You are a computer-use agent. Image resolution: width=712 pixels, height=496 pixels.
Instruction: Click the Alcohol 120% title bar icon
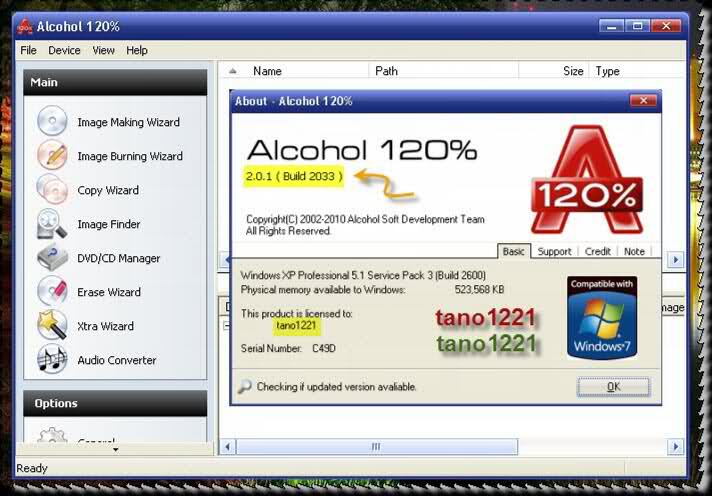point(25,26)
